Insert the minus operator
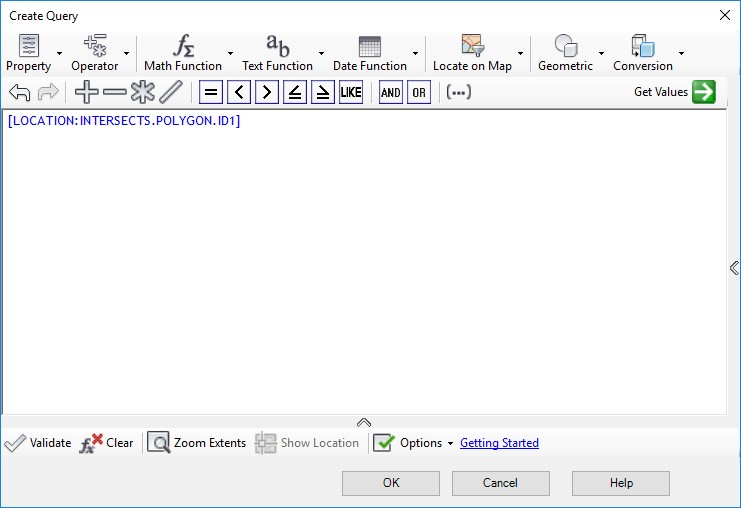This screenshot has width=741, height=508. point(115,92)
